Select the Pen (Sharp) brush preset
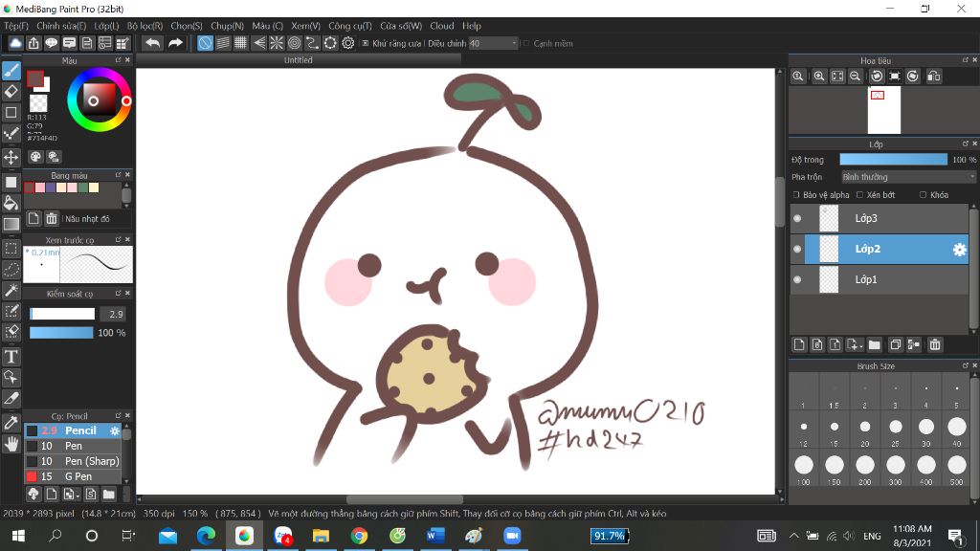Image resolution: width=980 pixels, height=551 pixels. (x=73, y=461)
